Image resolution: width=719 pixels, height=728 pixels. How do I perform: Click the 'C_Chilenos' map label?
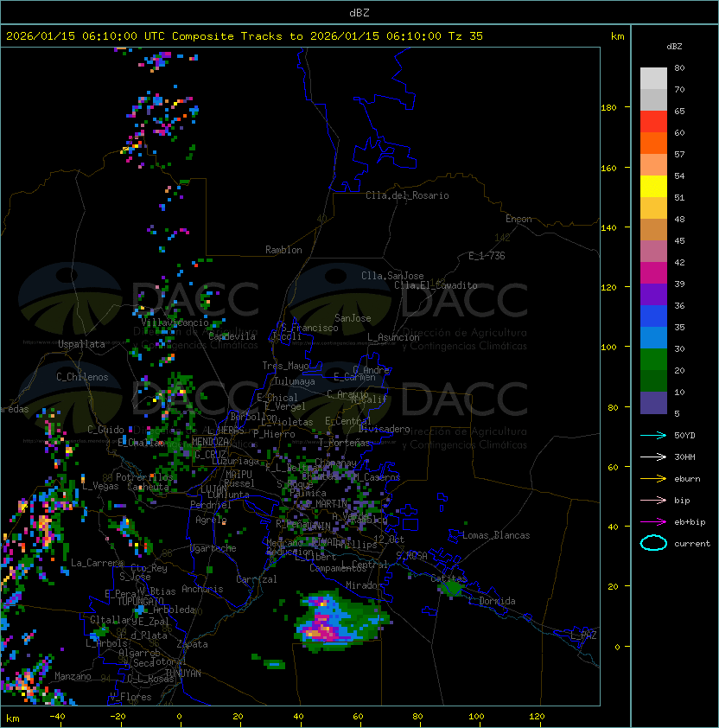coord(82,377)
